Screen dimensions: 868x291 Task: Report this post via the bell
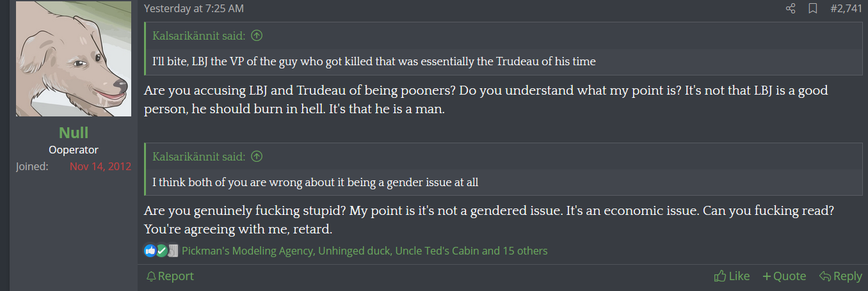pos(170,276)
